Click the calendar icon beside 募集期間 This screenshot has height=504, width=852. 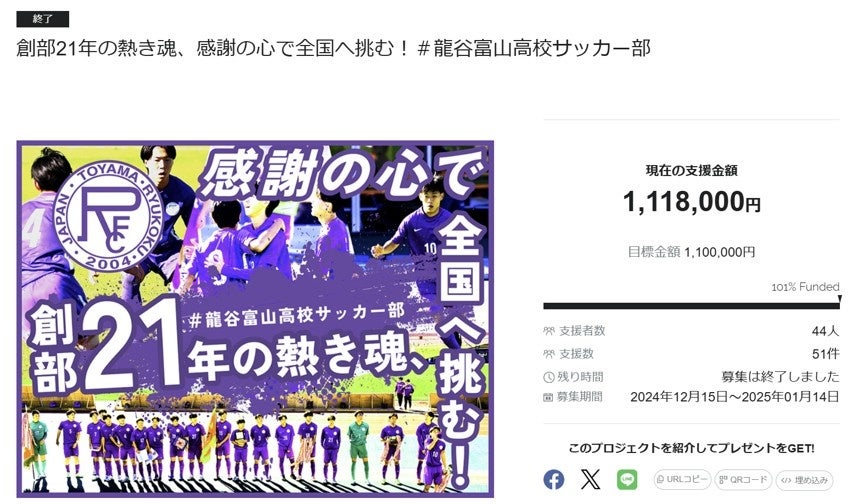point(548,398)
